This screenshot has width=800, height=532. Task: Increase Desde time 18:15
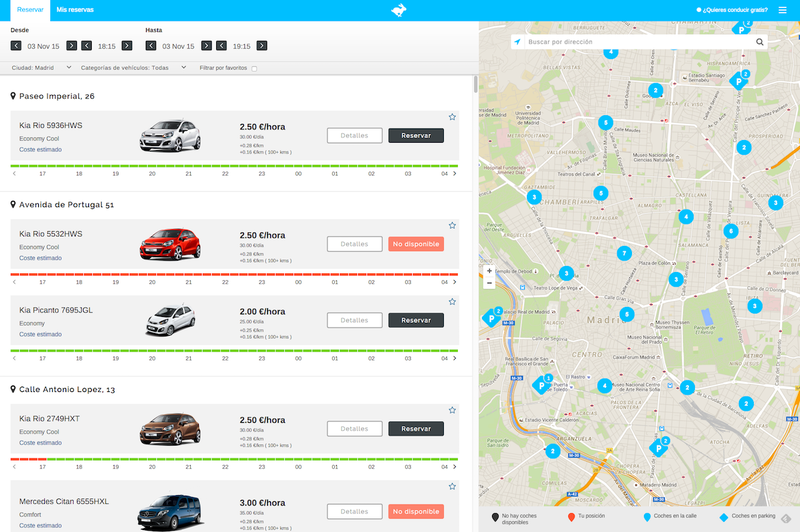[127, 46]
